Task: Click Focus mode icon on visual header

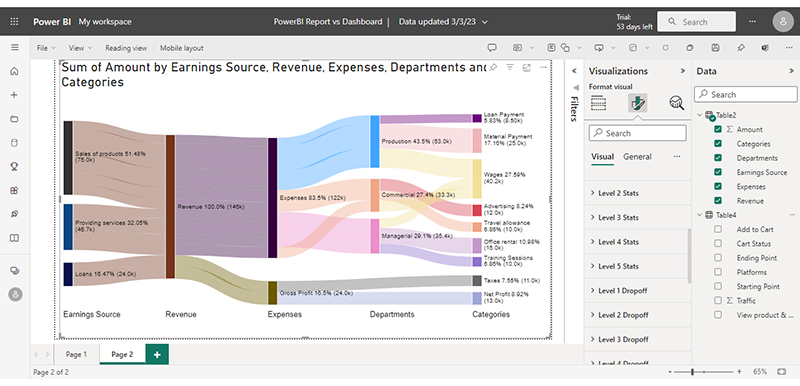Action: (x=527, y=67)
